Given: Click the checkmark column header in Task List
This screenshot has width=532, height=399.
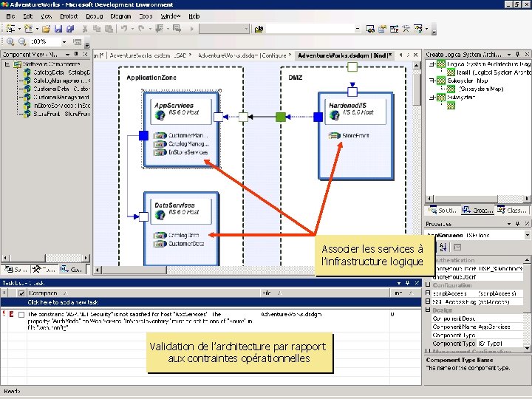Looking at the screenshot, I should [x=21, y=293].
